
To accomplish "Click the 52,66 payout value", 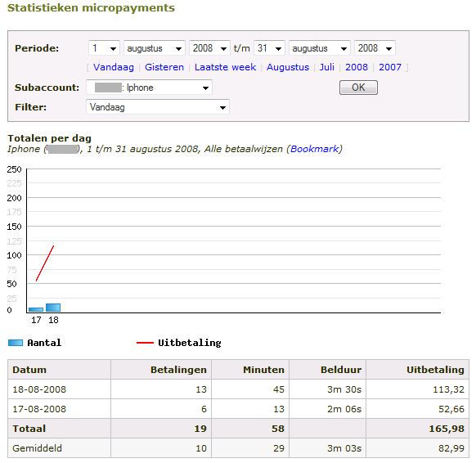I will pyautogui.click(x=451, y=409).
